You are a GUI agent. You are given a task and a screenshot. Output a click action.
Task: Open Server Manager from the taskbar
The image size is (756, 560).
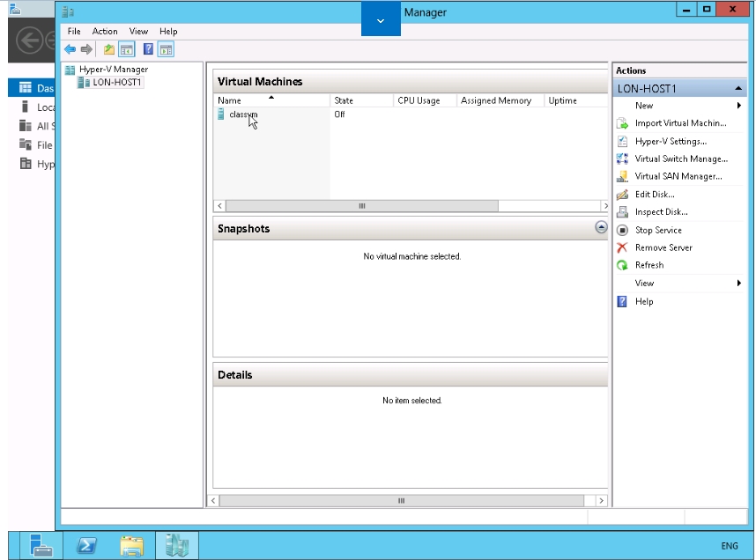(41, 545)
